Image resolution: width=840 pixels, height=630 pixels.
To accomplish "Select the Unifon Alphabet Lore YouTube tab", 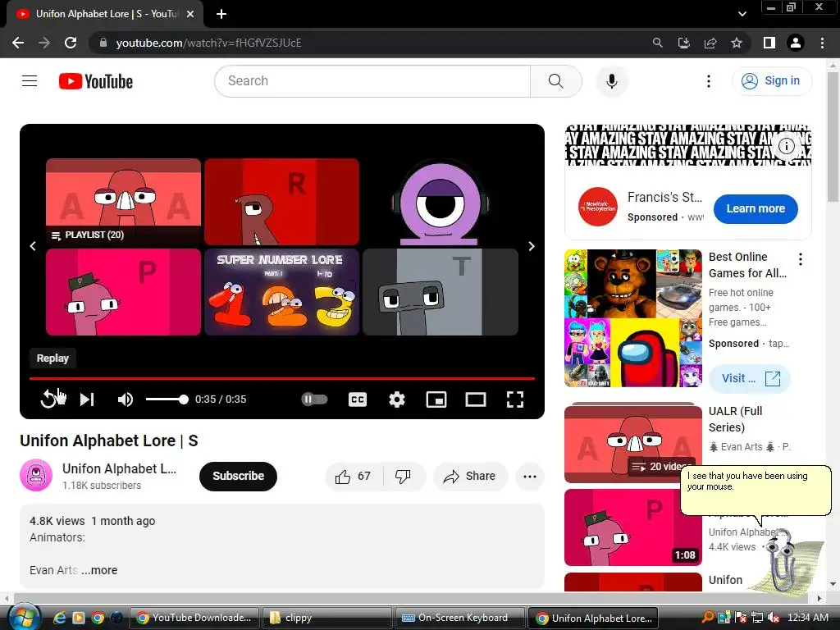I will tap(106, 14).
